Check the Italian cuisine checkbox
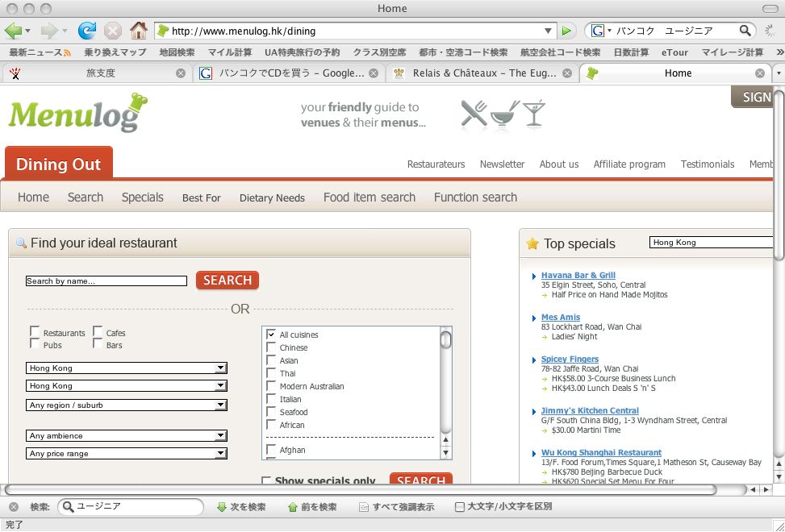The height and width of the screenshot is (532, 785). (271, 399)
